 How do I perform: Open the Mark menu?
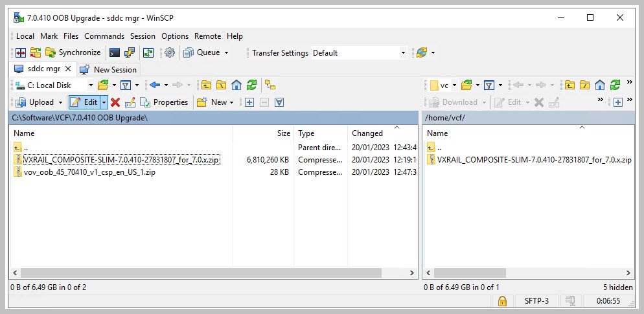tap(49, 36)
